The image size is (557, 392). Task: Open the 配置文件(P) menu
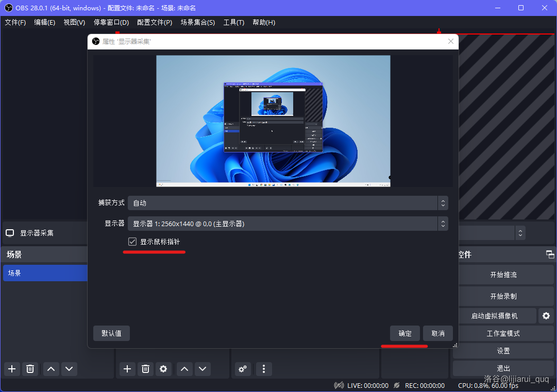coord(155,22)
